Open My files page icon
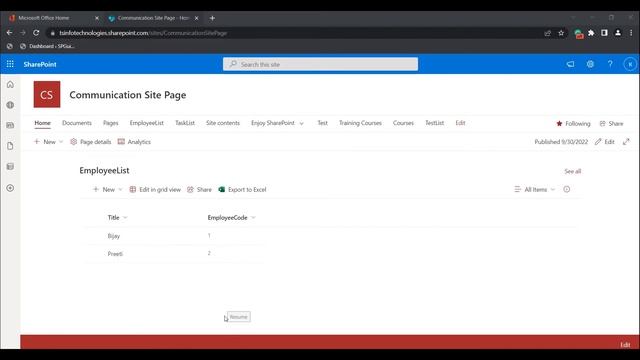The height and width of the screenshot is (360, 640). pyautogui.click(x=10, y=146)
